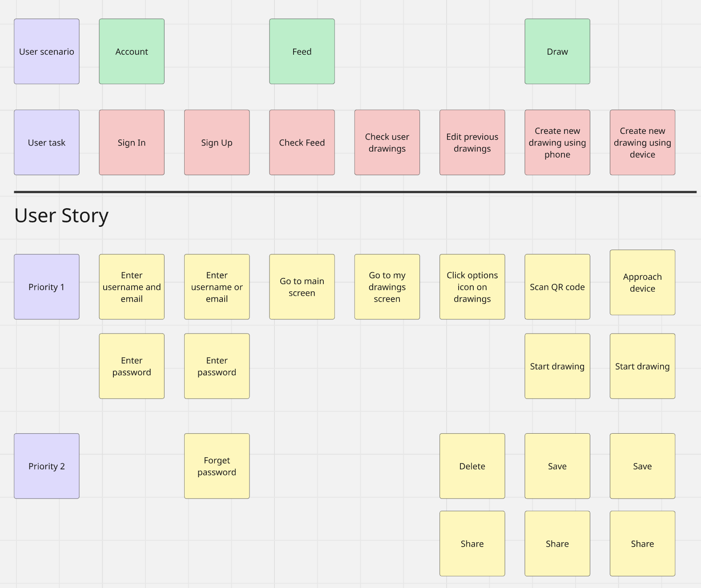Select the Approach device sticky note

pos(642,282)
